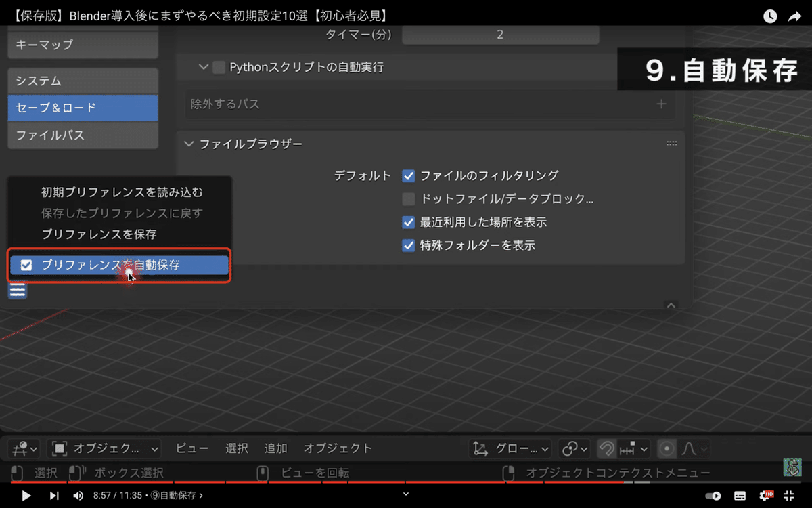Click the タイマー(分) value field
Viewport: 812px width, 508px height.
coord(500,35)
